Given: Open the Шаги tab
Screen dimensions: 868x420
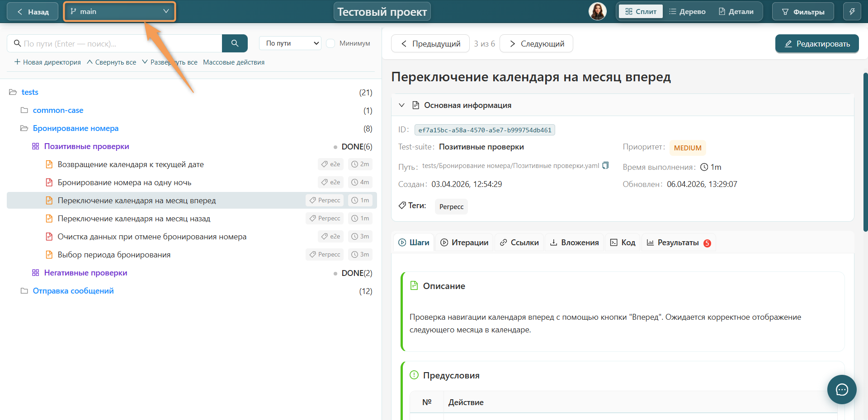Looking at the screenshot, I should 414,243.
